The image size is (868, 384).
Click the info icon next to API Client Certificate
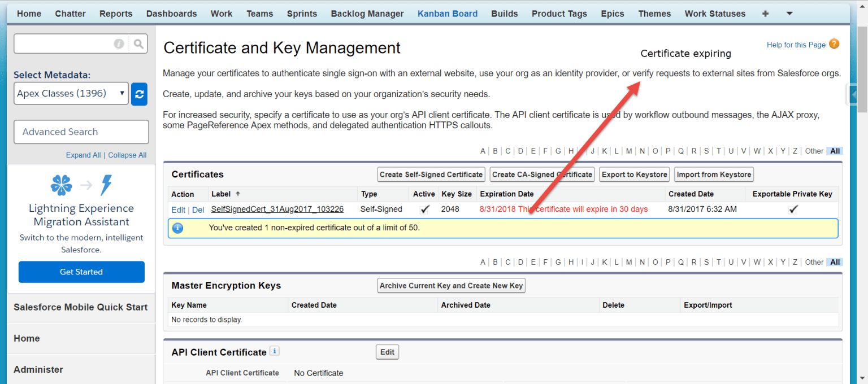(x=275, y=351)
